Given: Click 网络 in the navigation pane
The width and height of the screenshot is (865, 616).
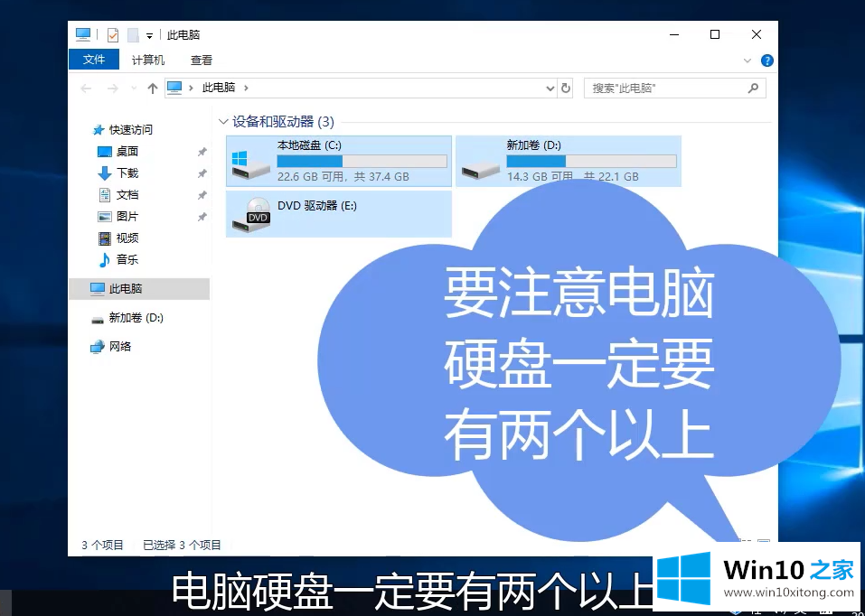Looking at the screenshot, I should (119, 346).
